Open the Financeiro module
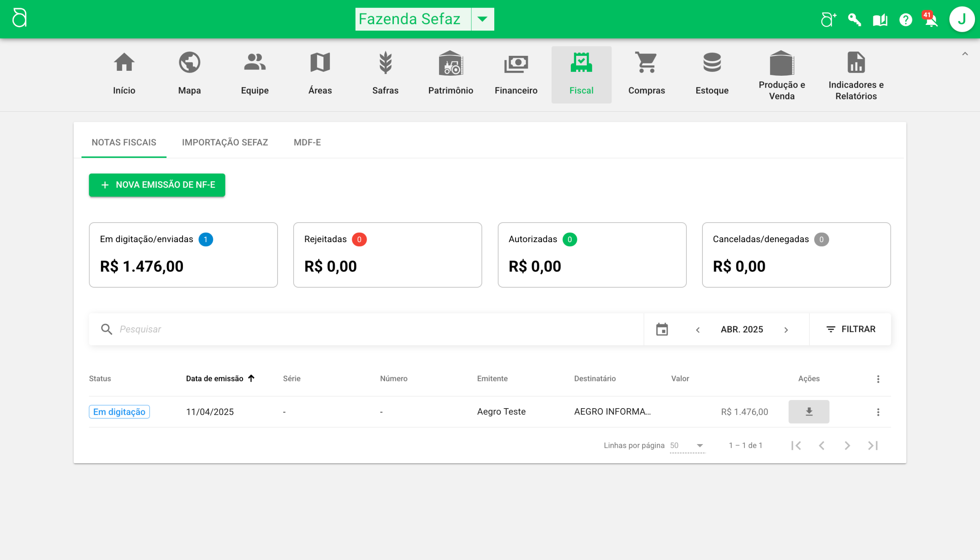 516,74
